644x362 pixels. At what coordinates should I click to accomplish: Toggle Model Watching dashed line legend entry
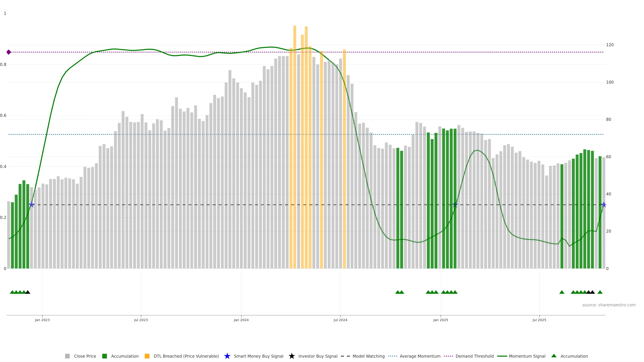(x=368, y=356)
